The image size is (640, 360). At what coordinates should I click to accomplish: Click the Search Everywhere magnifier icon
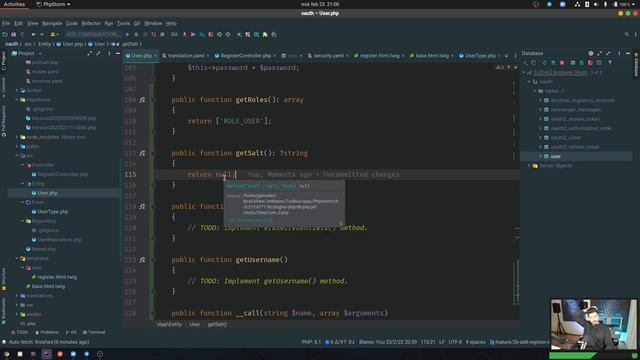click(627, 34)
